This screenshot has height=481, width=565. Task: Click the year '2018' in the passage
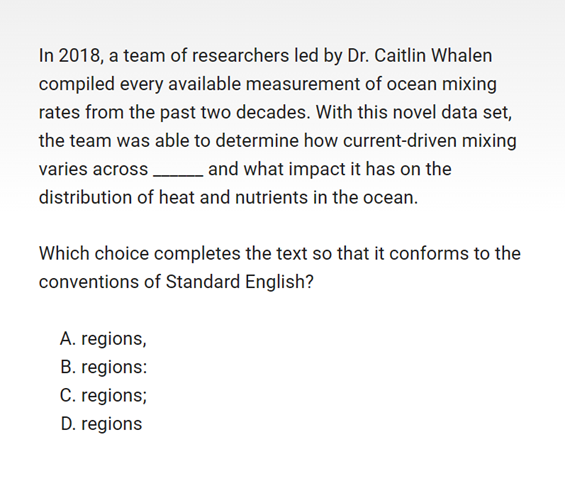[x=79, y=56]
